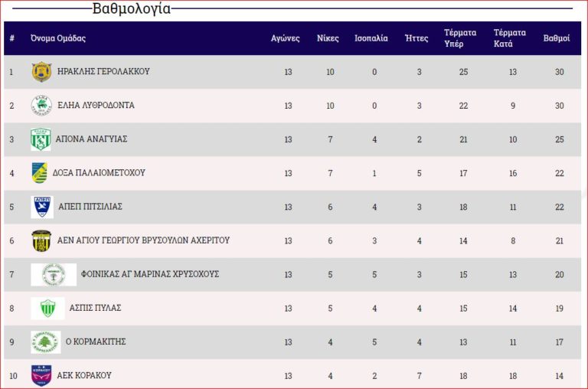Click the Βαθμολογία section heading
588x389 pixels.
point(132,8)
